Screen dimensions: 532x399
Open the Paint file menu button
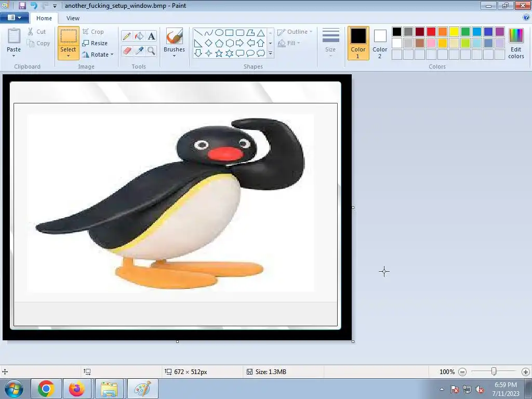click(x=14, y=18)
